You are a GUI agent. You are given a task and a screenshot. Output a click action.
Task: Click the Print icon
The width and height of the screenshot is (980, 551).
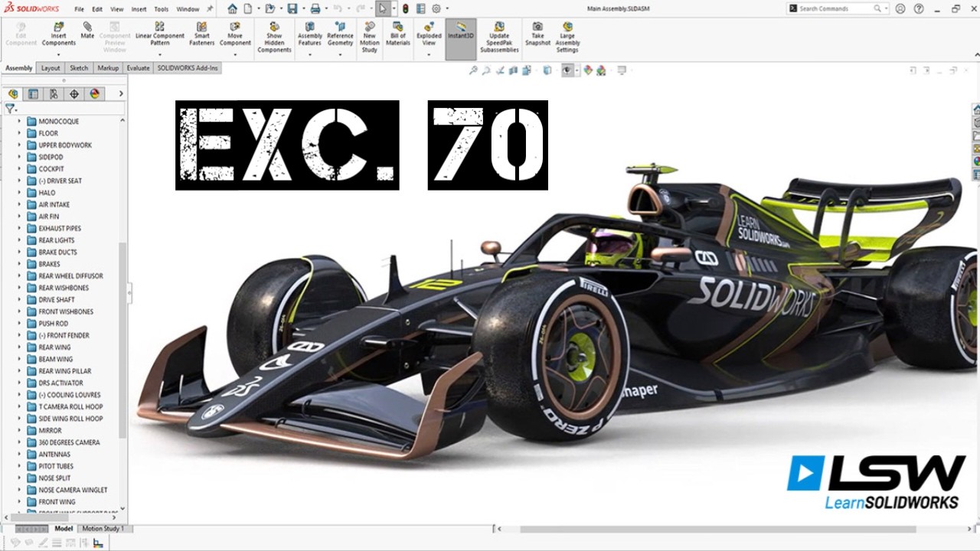tap(315, 8)
